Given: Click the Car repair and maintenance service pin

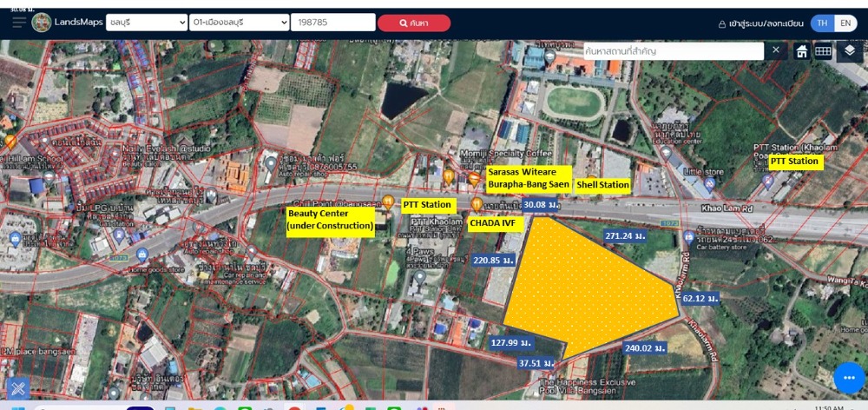Looking at the screenshot, I should [251, 252].
